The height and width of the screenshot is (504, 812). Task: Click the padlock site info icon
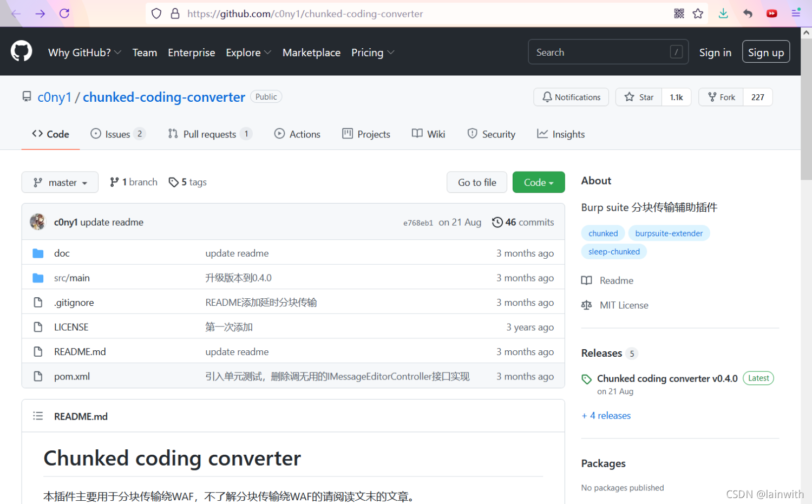pyautogui.click(x=175, y=14)
